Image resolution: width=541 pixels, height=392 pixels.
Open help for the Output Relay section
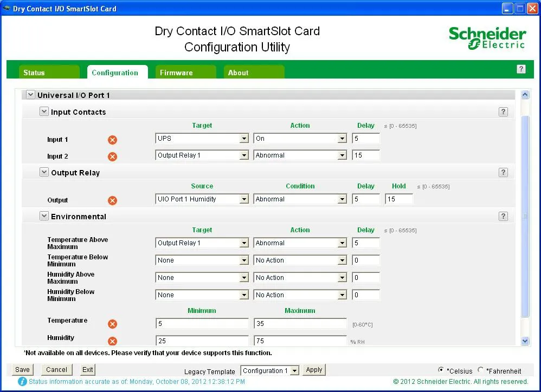point(503,172)
